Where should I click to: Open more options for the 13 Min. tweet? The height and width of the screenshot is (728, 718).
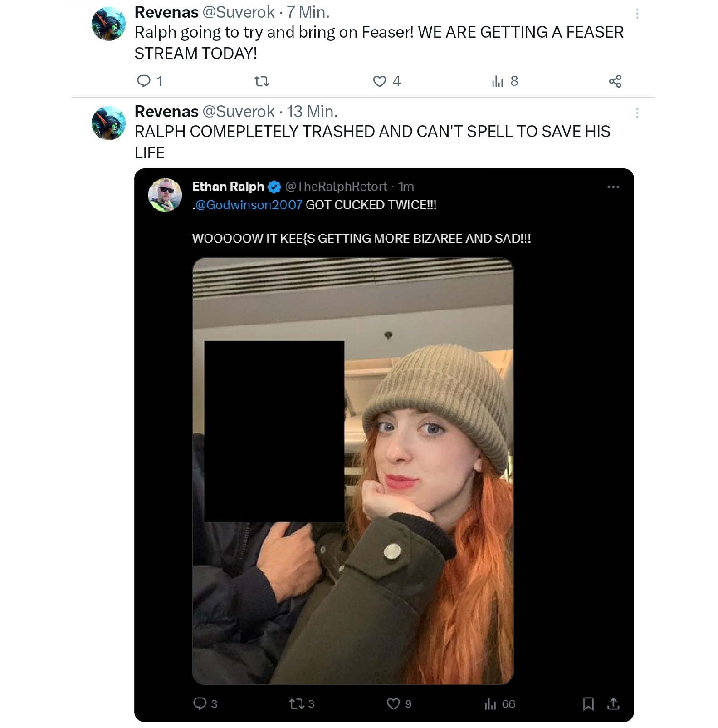(637, 113)
